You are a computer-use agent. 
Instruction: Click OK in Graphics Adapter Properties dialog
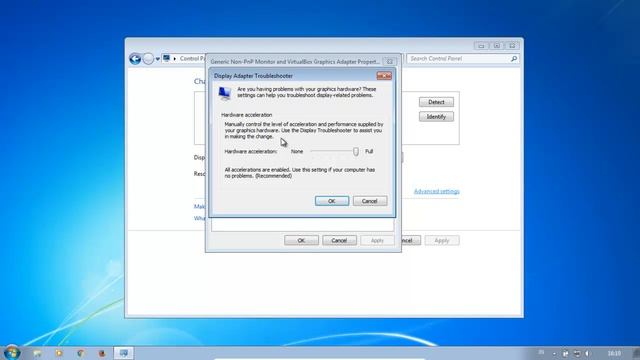[301, 240]
